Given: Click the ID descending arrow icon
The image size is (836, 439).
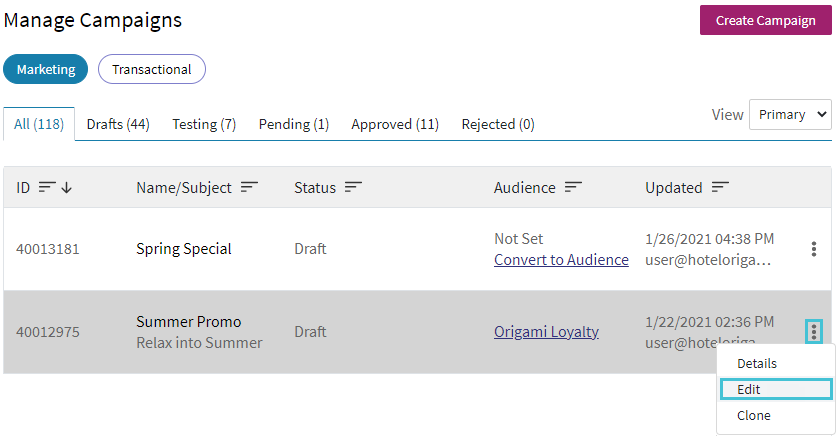Looking at the screenshot, I should point(67,187).
